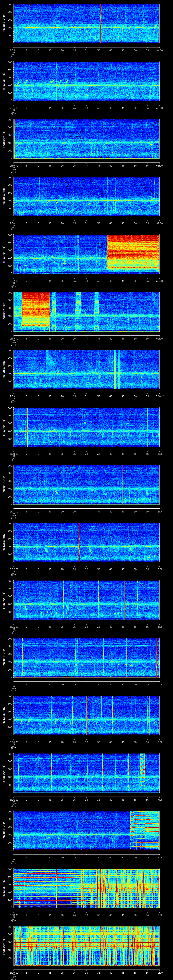Click the '10:00' end-time label
Screen dimensions: 173x980
(159, 972)
